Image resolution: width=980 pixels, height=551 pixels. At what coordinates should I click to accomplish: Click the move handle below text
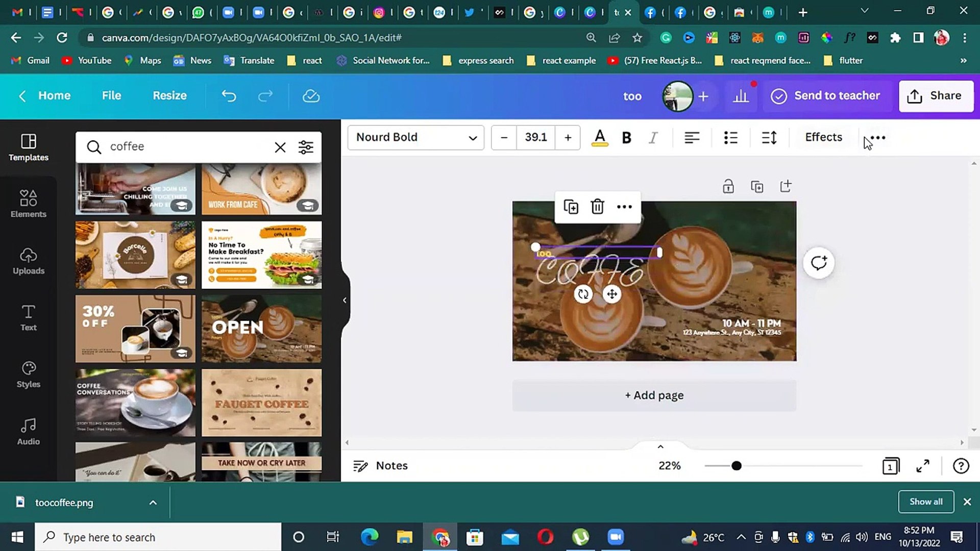pos(611,294)
